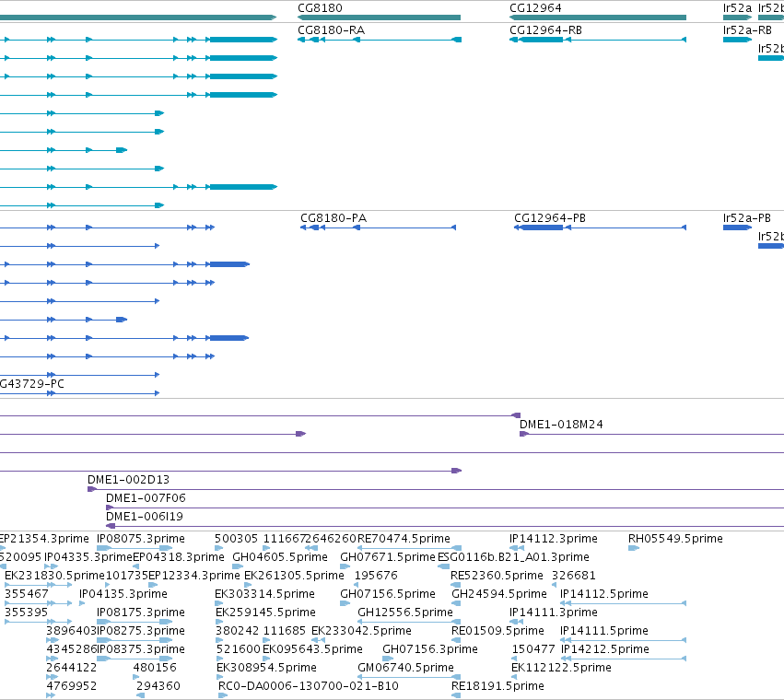This screenshot has height=700, width=784.
Task: Click the ESG0116b.B21_A01.3prime EST label
Action: 513,557
